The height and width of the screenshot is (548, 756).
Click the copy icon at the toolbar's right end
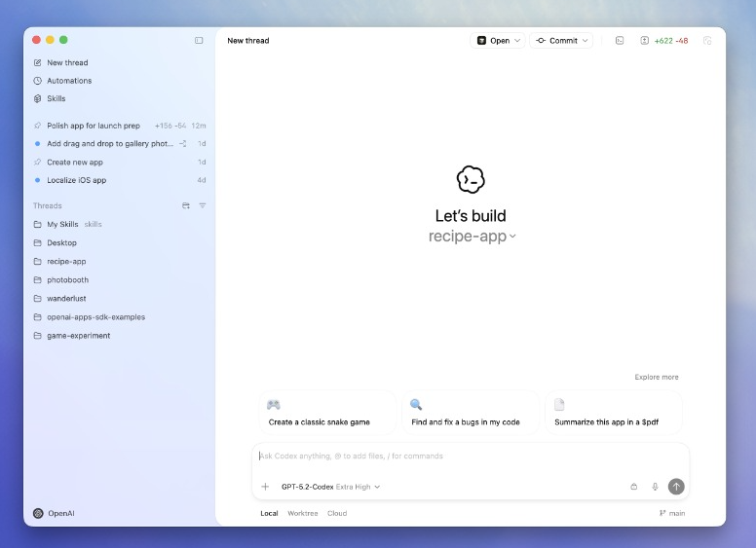click(x=707, y=41)
